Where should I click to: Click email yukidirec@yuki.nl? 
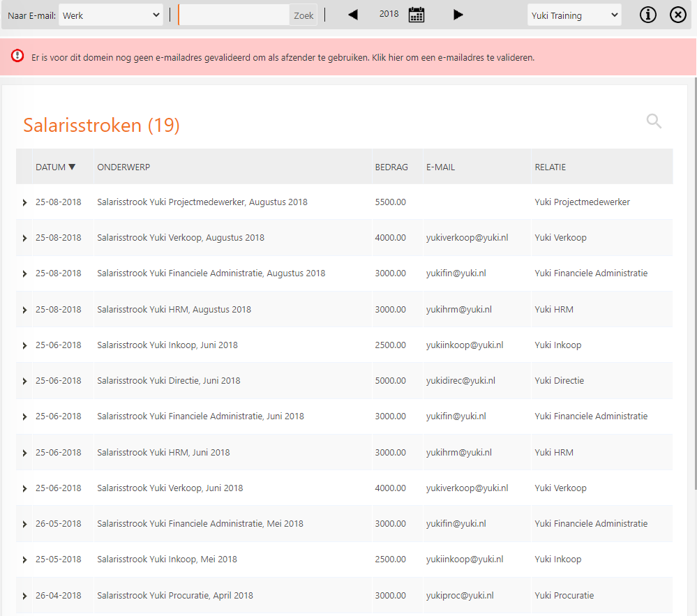(x=460, y=380)
